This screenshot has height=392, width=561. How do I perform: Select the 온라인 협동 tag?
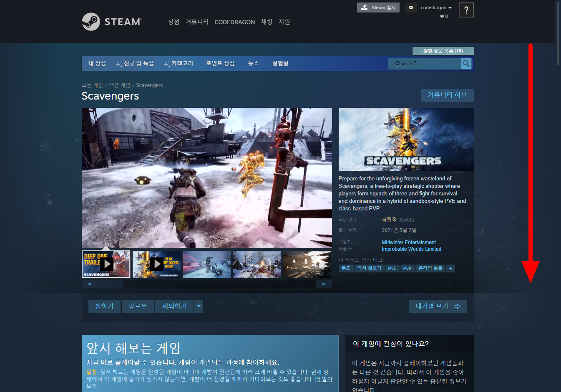430,269
